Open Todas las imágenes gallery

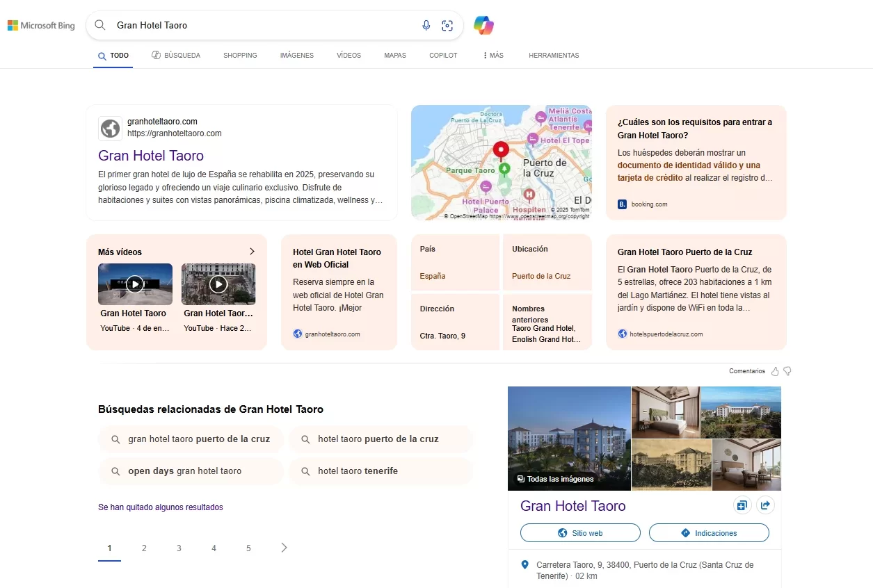tap(555, 479)
